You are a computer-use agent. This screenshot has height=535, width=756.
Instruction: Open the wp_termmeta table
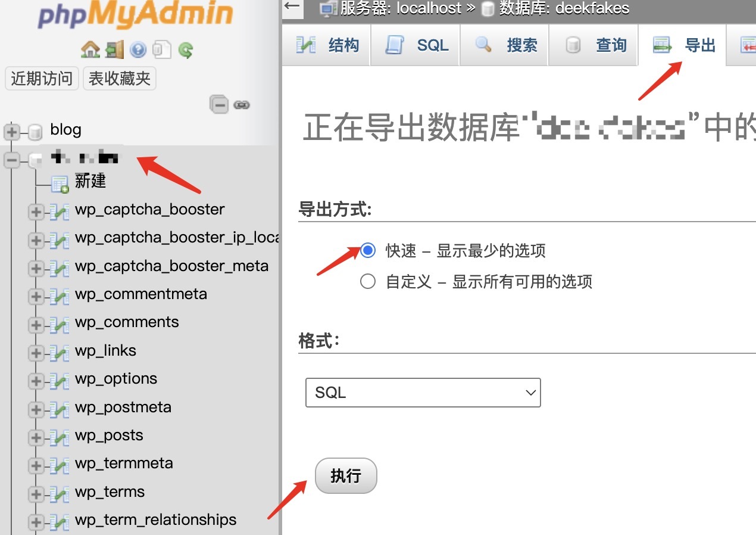[124, 463]
